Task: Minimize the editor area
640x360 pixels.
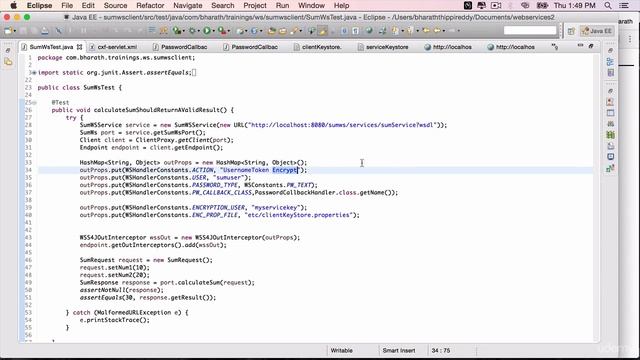Action: point(580,46)
